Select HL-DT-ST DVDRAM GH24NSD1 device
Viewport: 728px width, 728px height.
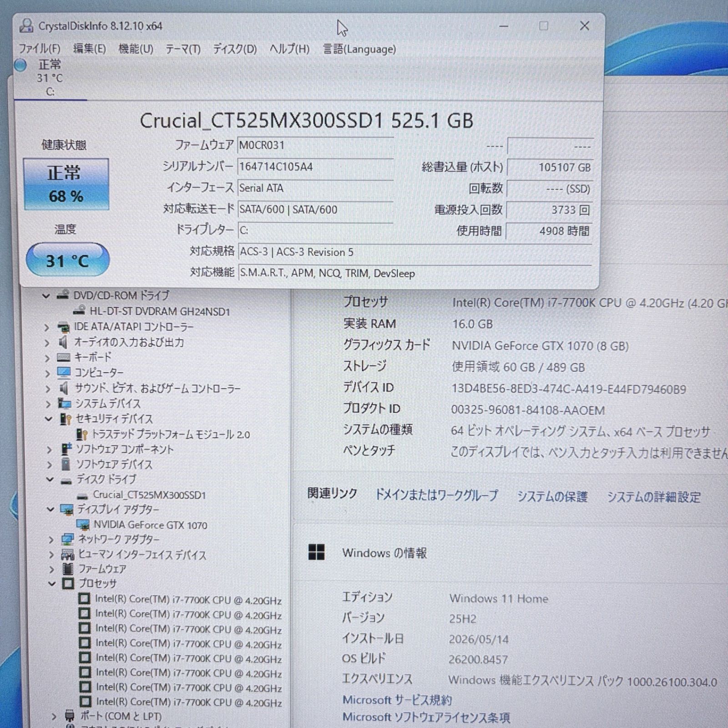click(x=160, y=312)
